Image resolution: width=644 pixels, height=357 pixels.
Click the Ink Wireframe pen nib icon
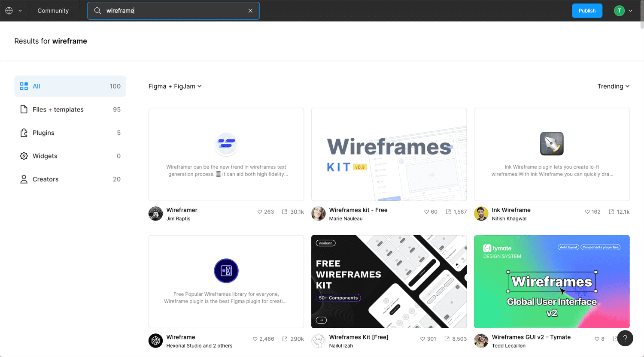pyautogui.click(x=552, y=143)
